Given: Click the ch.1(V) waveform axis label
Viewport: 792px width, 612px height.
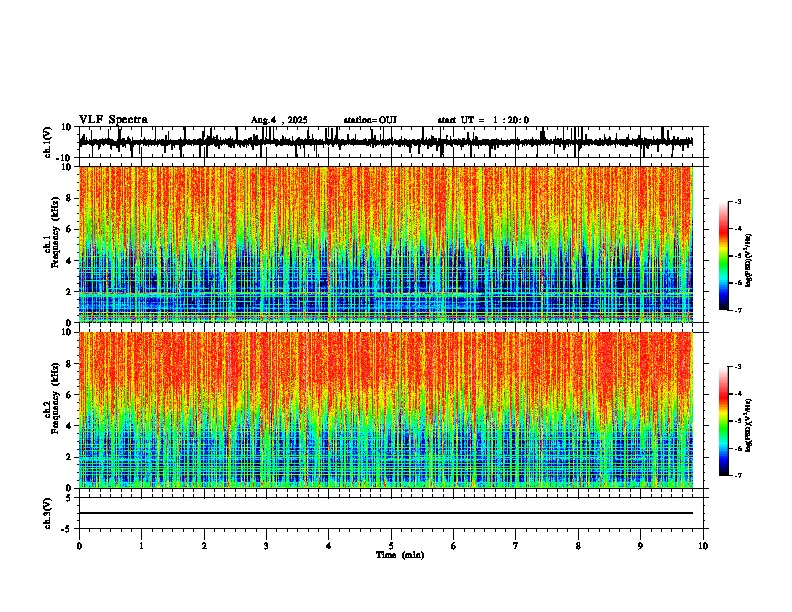Looking at the screenshot, I should [48, 142].
